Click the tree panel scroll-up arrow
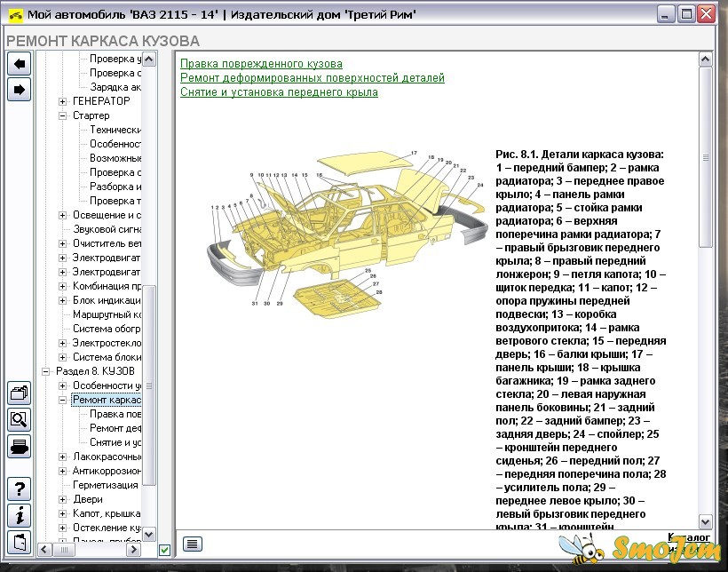The image size is (728, 572). 148,59
